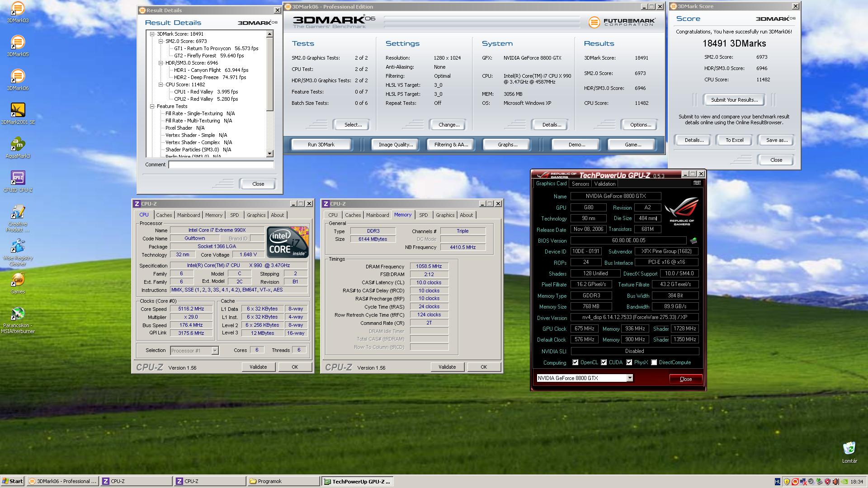
Task: Collapse the SM2.0 Score tree node
Action: point(160,41)
